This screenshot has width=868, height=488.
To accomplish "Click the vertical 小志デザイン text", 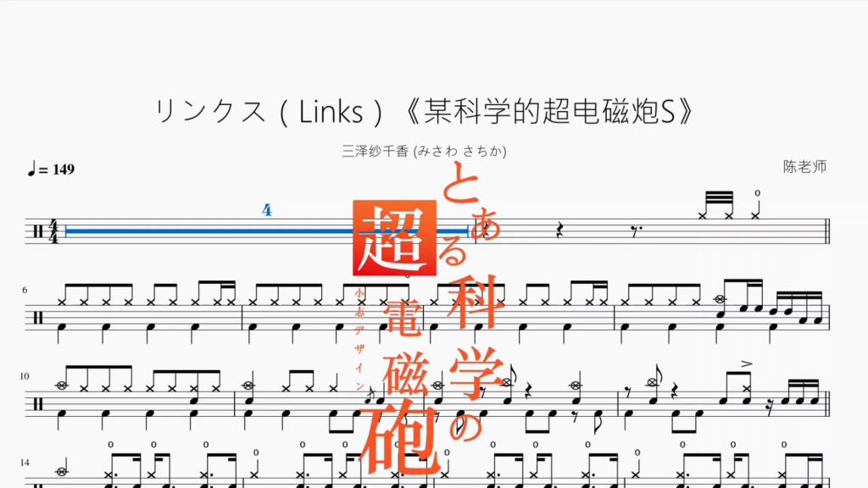I will click(x=359, y=339).
